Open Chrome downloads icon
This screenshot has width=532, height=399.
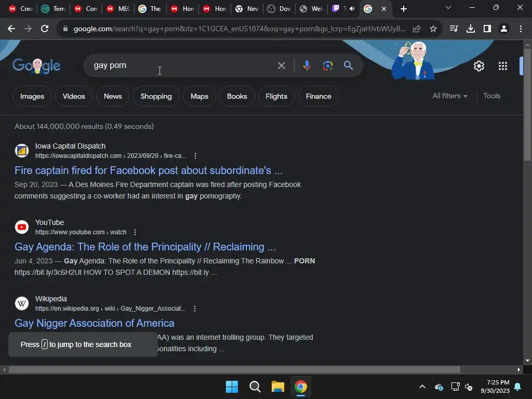click(x=471, y=29)
